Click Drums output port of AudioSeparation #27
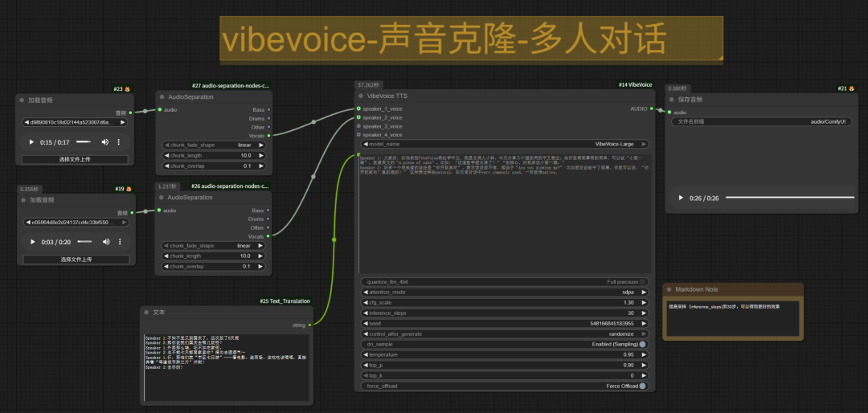The width and height of the screenshot is (868, 413). click(269, 118)
